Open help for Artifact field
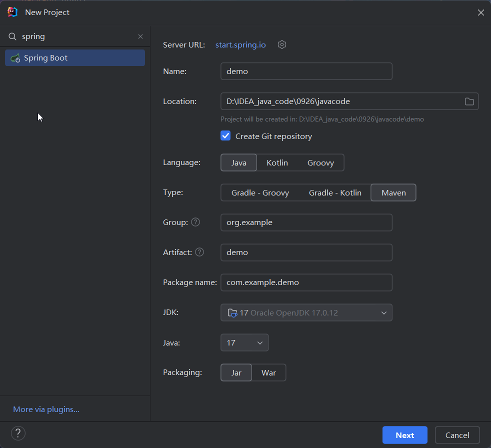Screen dimensions: 491x448 click(x=199, y=252)
